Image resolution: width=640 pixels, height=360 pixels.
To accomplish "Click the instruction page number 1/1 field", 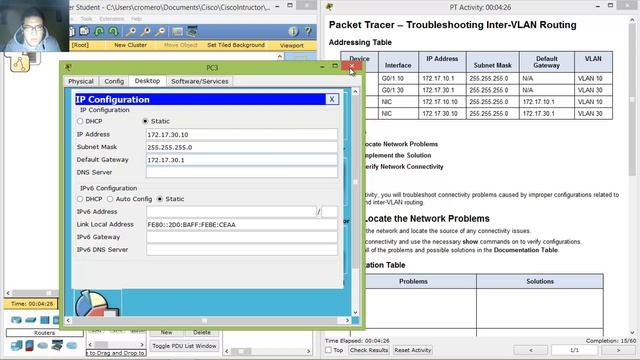I will pyautogui.click(x=574, y=350).
